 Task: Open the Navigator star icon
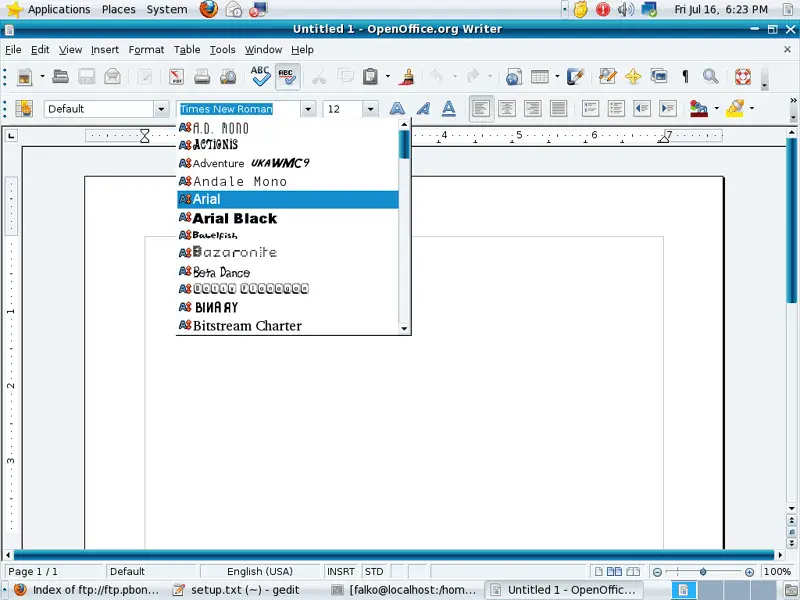click(633, 77)
